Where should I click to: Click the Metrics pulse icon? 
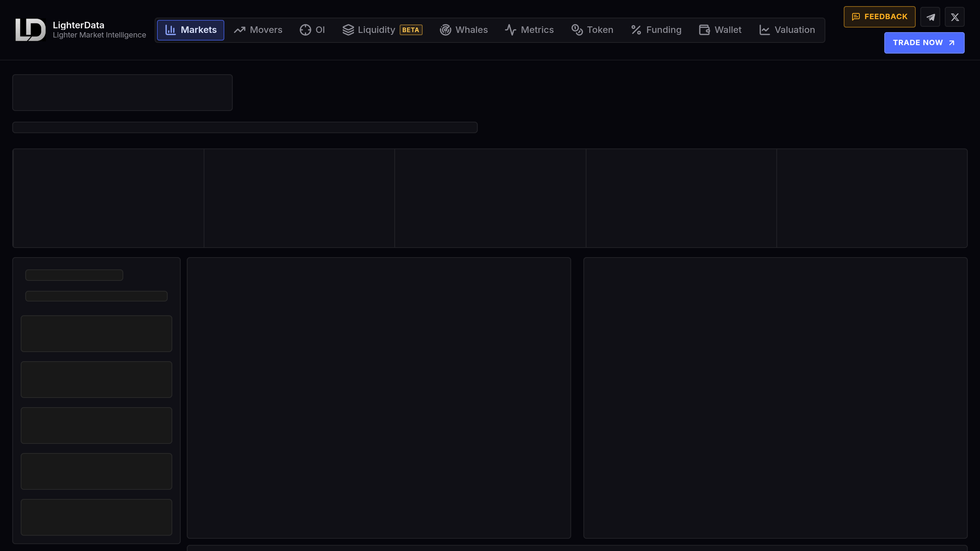pyautogui.click(x=511, y=30)
